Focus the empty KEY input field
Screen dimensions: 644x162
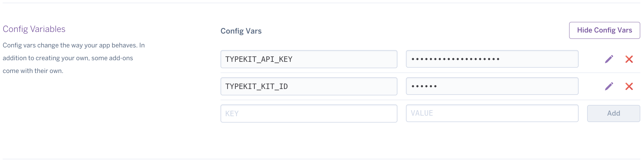[309, 114]
